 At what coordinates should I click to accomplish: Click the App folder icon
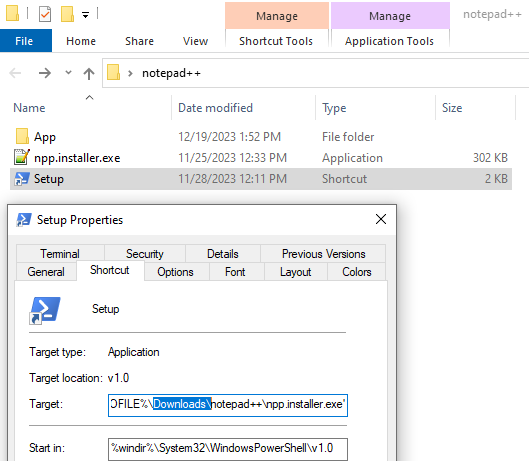(22, 136)
